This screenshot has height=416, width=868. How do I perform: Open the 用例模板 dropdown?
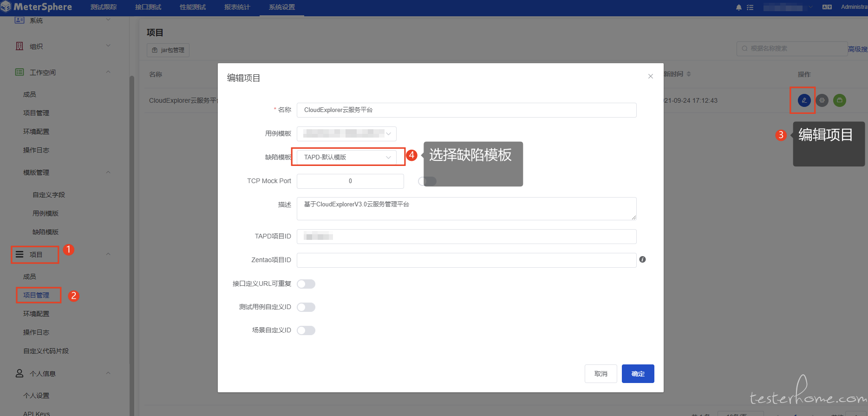point(346,133)
